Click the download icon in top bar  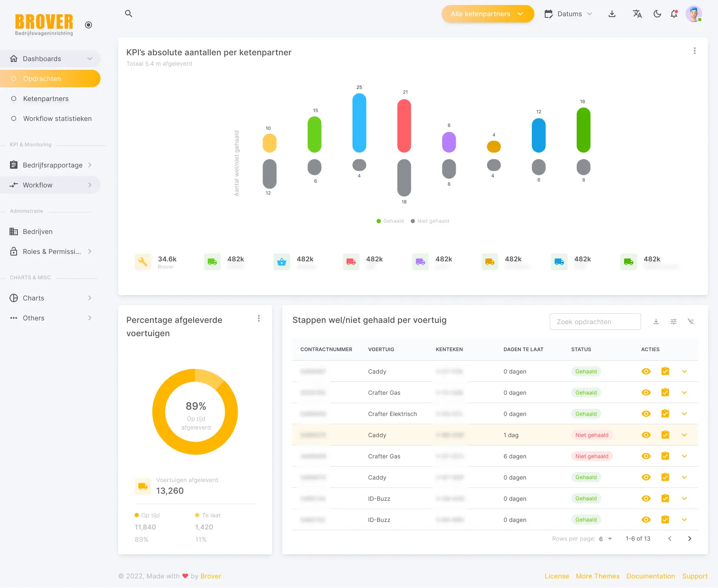(x=612, y=14)
